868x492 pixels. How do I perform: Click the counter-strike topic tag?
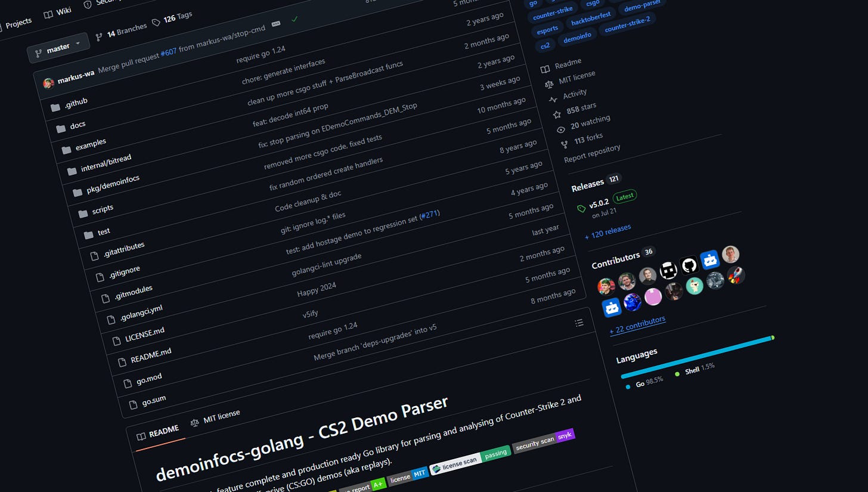(553, 13)
